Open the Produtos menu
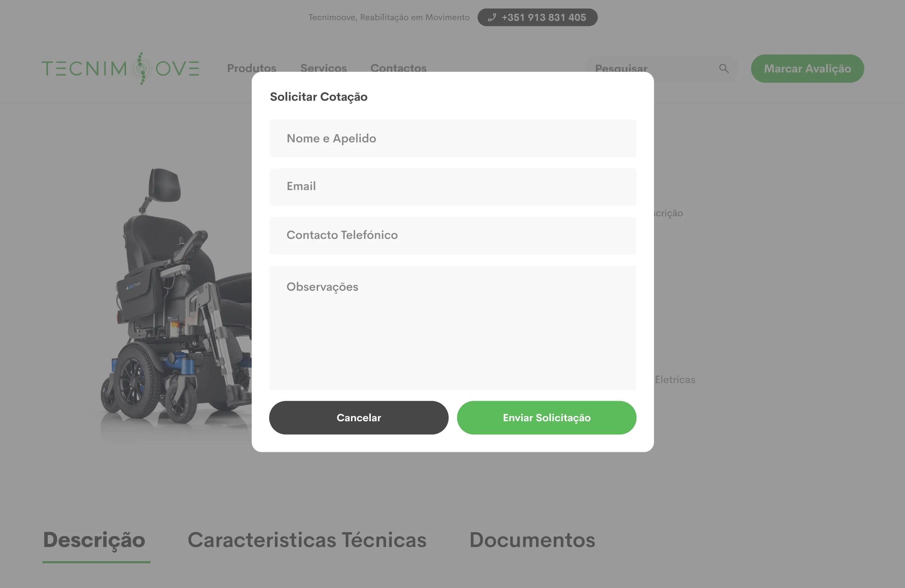 tap(251, 69)
